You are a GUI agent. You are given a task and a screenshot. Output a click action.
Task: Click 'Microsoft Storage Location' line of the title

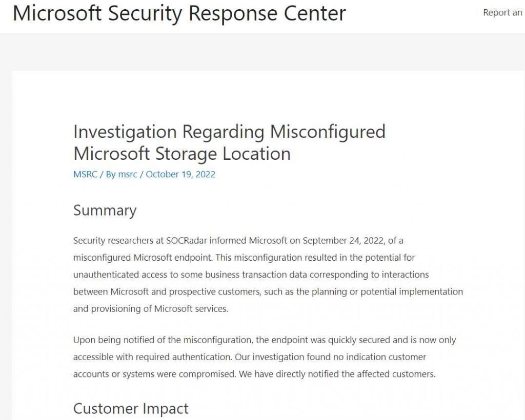pyautogui.click(x=182, y=154)
